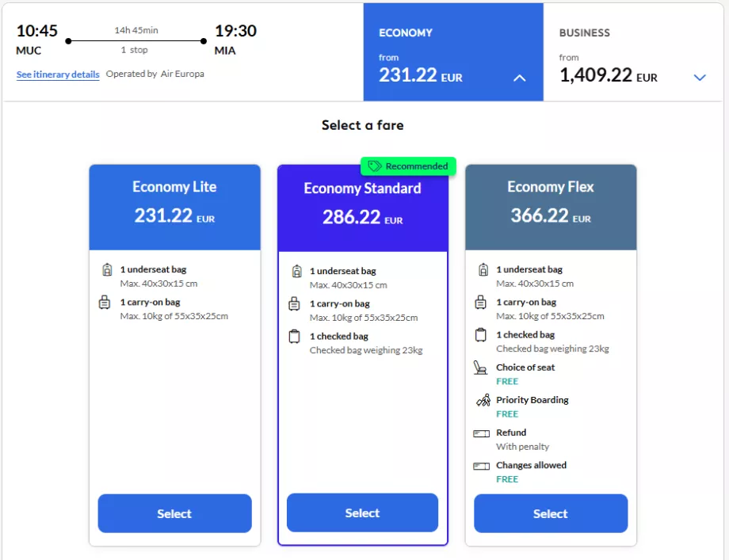
Task: Click the Recommended badge above Economy Standard
Action: (x=409, y=166)
